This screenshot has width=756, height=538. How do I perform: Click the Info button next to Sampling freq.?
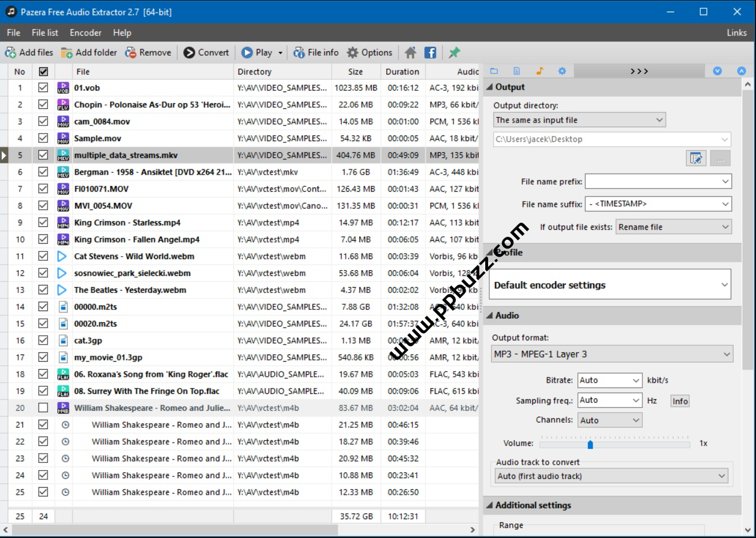tap(680, 401)
